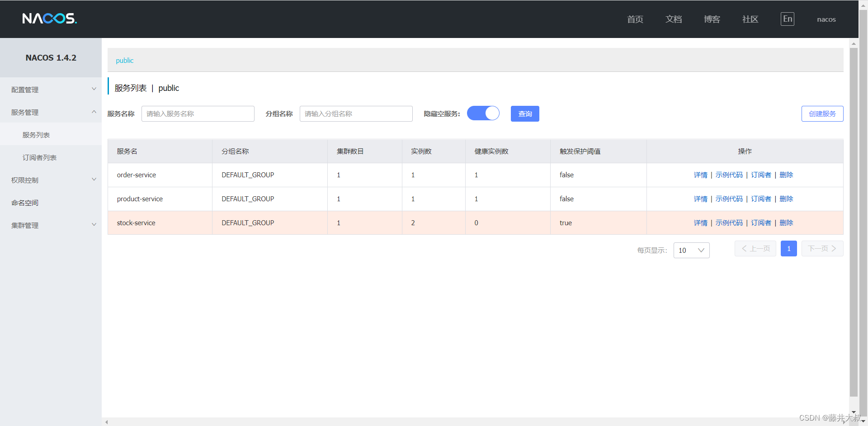The height and width of the screenshot is (426, 868).
Task: Click the 健康实例数 column header
Action: (x=508, y=151)
